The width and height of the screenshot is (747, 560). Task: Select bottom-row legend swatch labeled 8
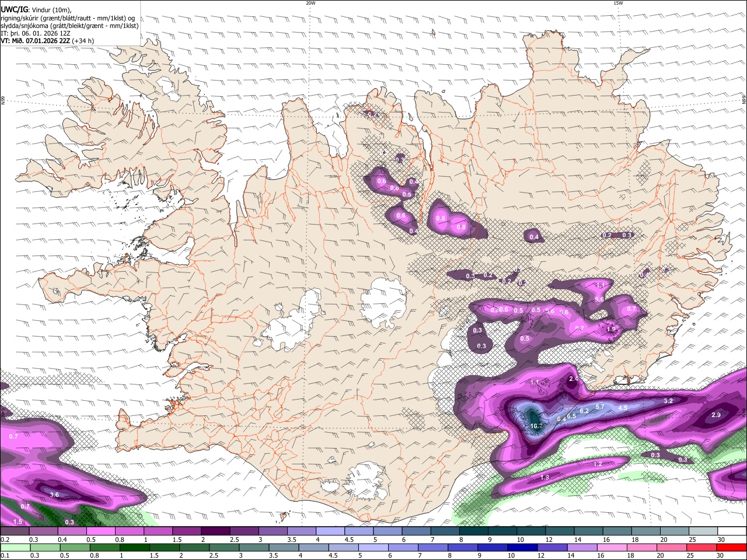coord(463,547)
